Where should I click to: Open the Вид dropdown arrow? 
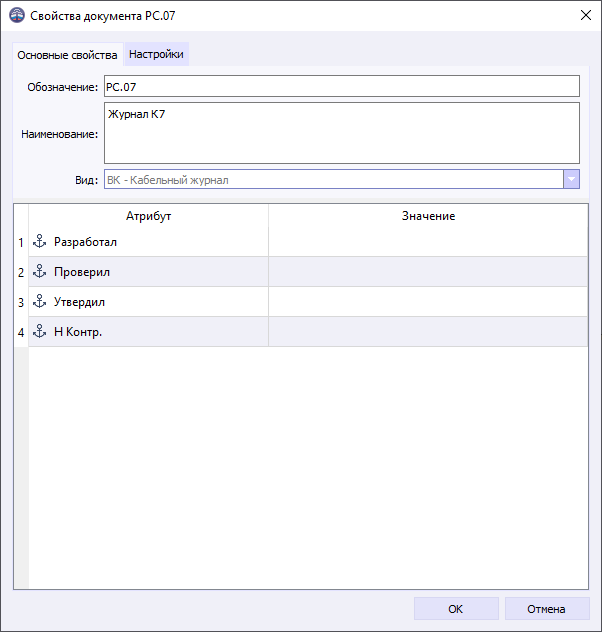point(571,179)
